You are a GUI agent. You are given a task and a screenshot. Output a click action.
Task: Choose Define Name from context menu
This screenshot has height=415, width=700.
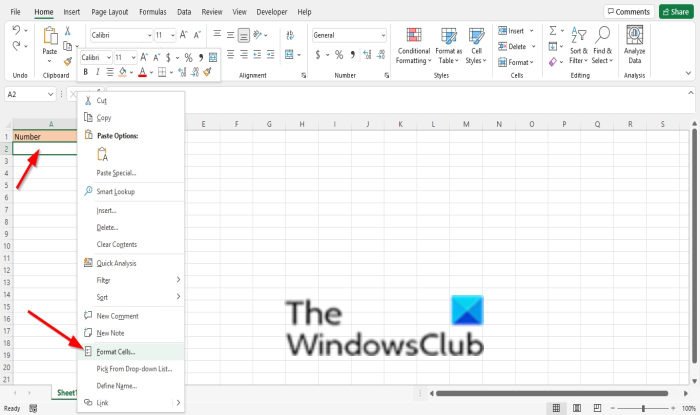(131, 386)
